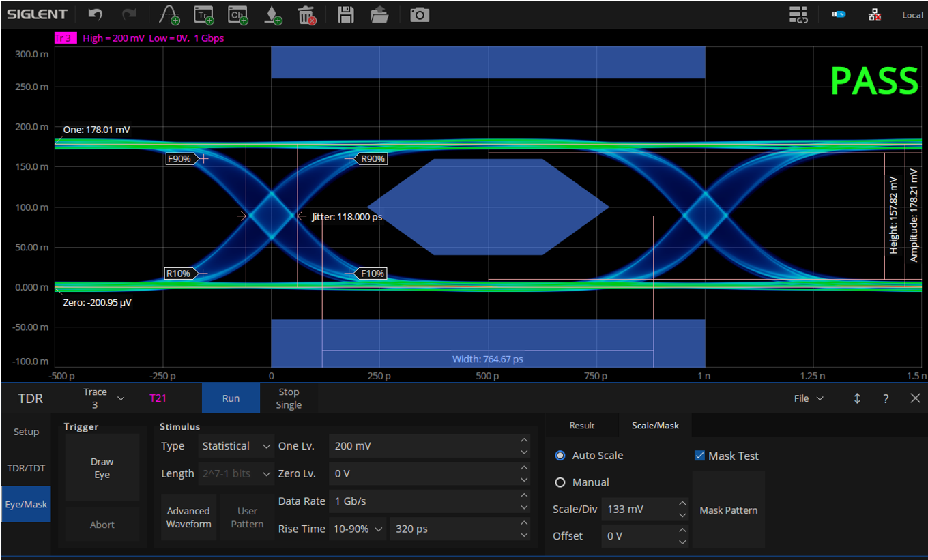Click the trash delete icon
The width and height of the screenshot is (928, 560).
click(307, 14)
